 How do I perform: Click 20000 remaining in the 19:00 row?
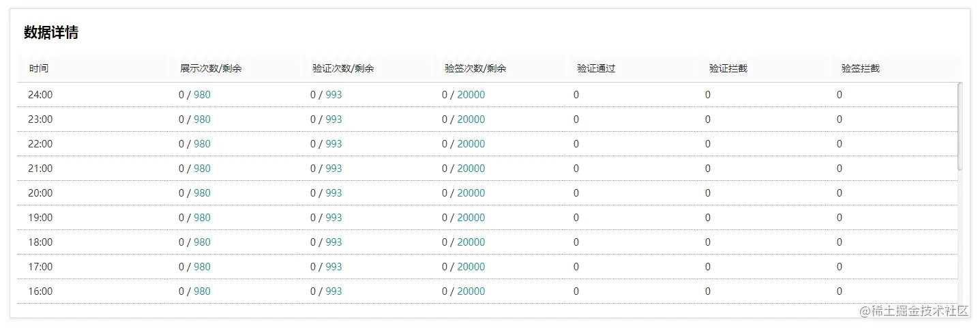[x=471, y=218]
